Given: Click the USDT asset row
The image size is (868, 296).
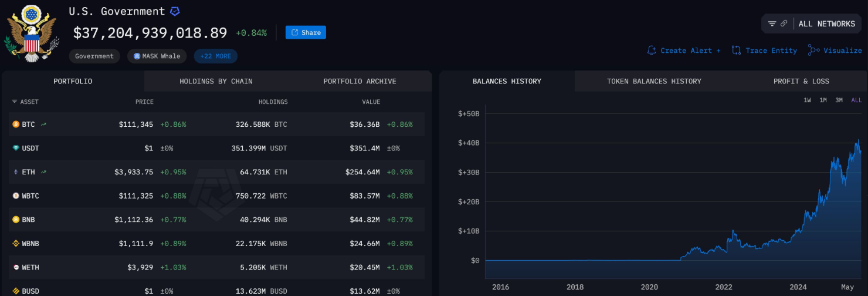Looking at the screenshot, I should tap(30, 149).
